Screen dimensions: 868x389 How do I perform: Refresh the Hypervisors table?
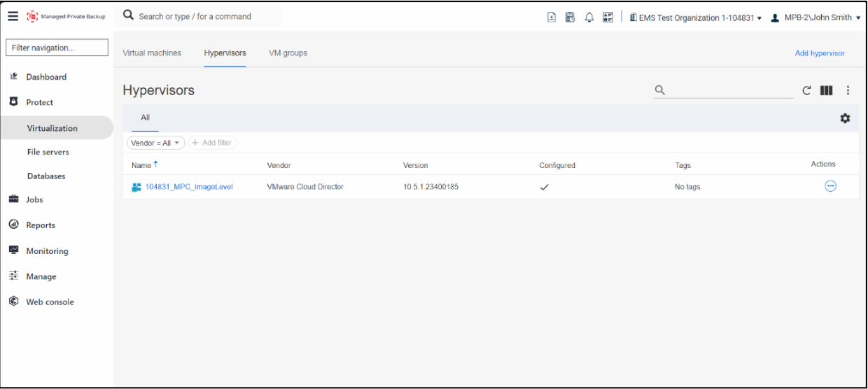pos(806,90)
